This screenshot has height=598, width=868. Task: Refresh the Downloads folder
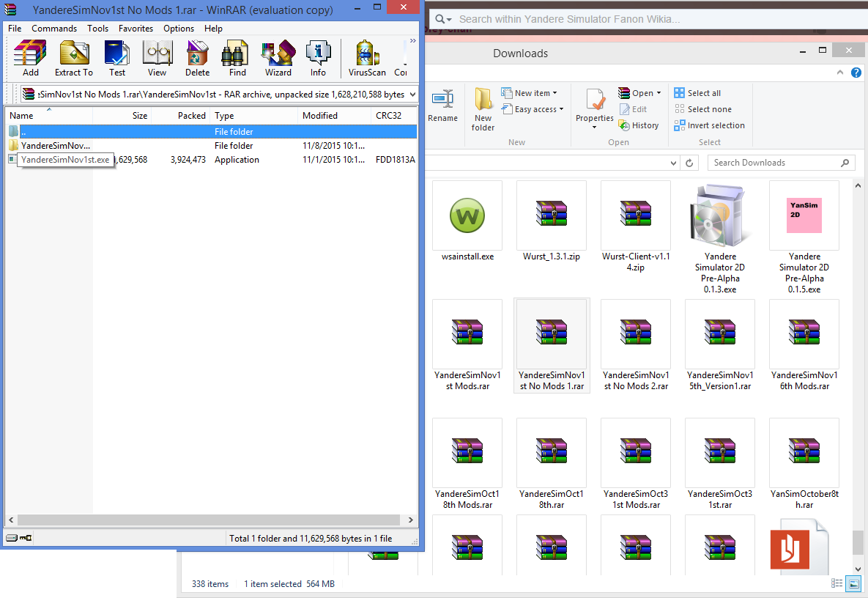click(689, 163)
